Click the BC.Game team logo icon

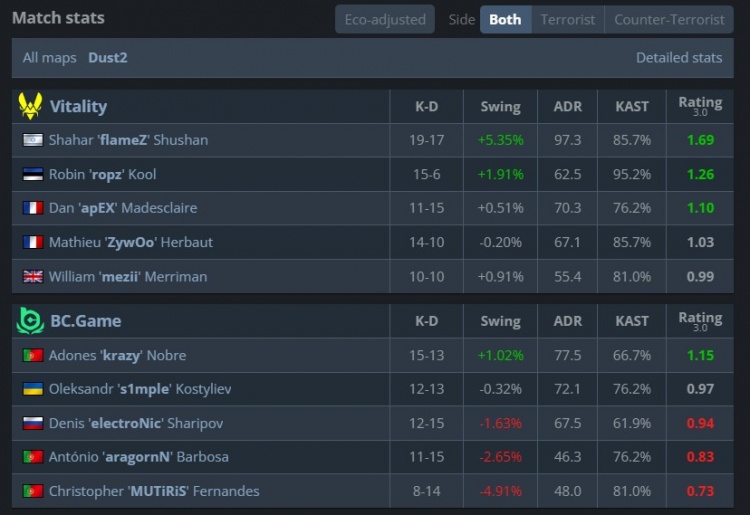point(31,321)
